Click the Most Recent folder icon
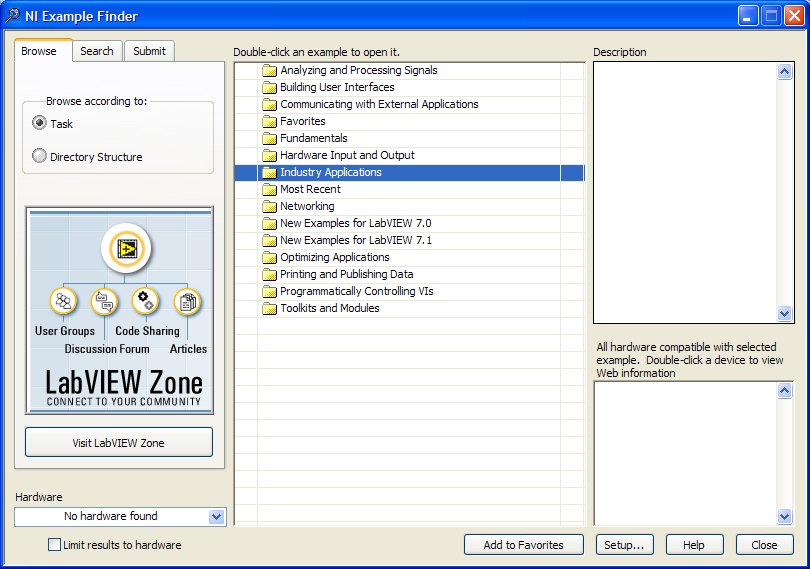The width and height of the screenshot is (810, 569). [269, 189]
